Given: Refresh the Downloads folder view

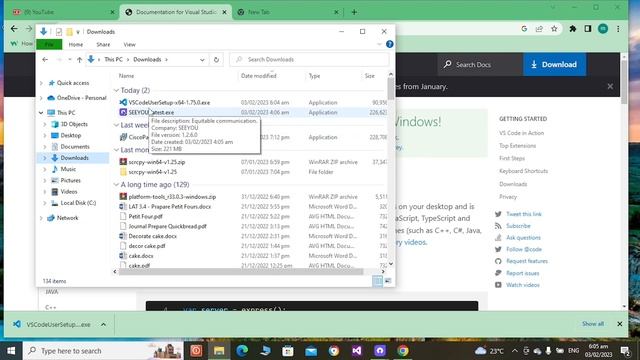Looking at the screenshot, I should coord(216,60).
